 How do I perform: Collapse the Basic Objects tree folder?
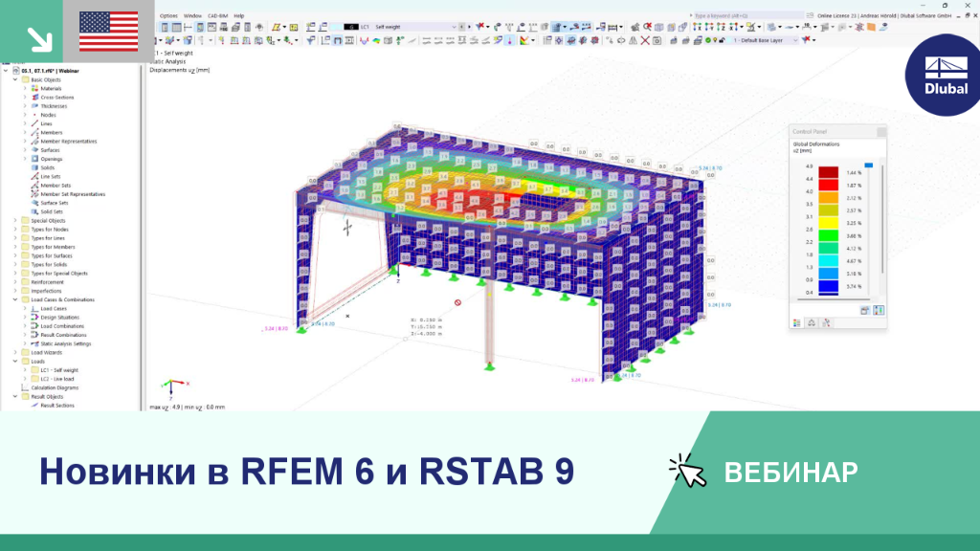click(x=15, y=80)
